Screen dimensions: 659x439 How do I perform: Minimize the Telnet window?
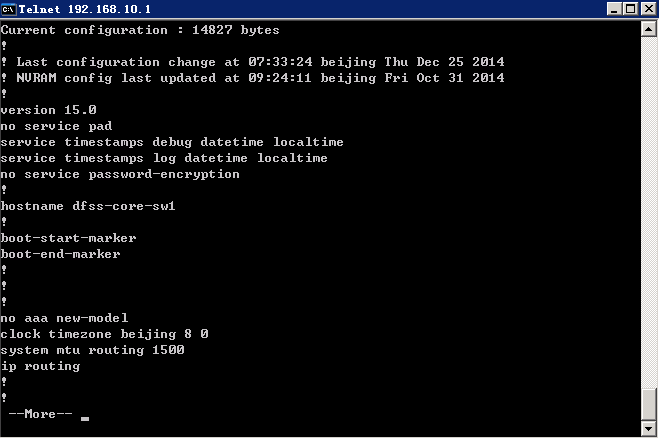tap(614, 9)
